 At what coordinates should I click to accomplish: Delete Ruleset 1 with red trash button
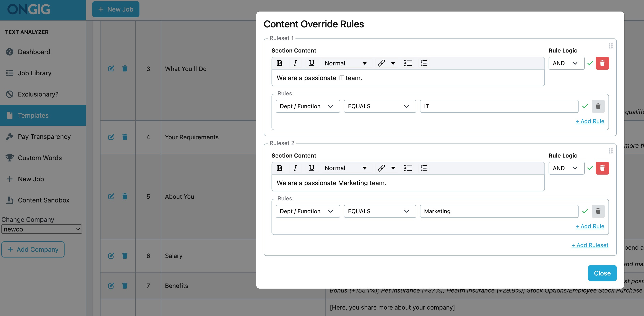(x=602, y=63)
